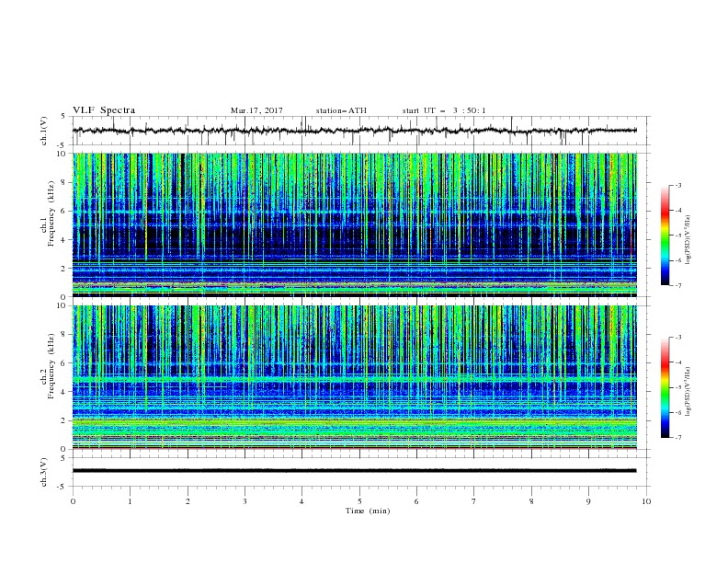The width and height of the screenshot is (728, 563).
Task: Click the "-5" tick on upper color bar
Action: click(678, 236)
